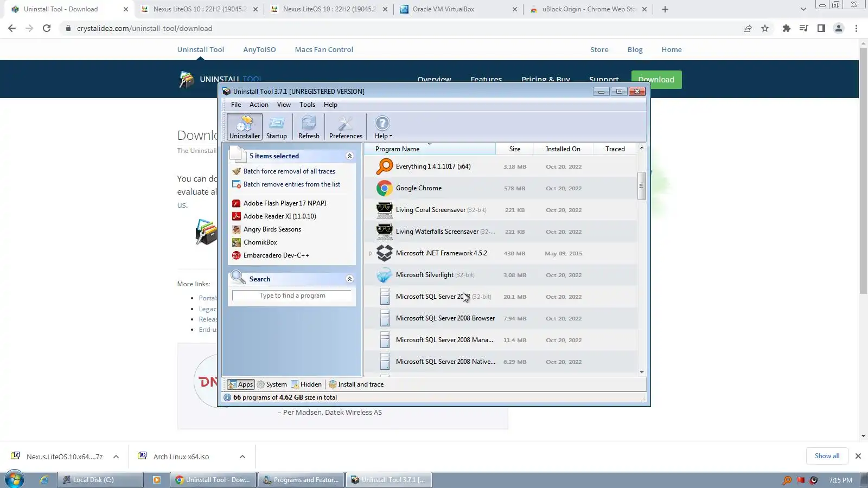Screen dimensions: 868x488
Task: Click Adobe Flash Player 17 NPAPI icon
Action: 237,203
